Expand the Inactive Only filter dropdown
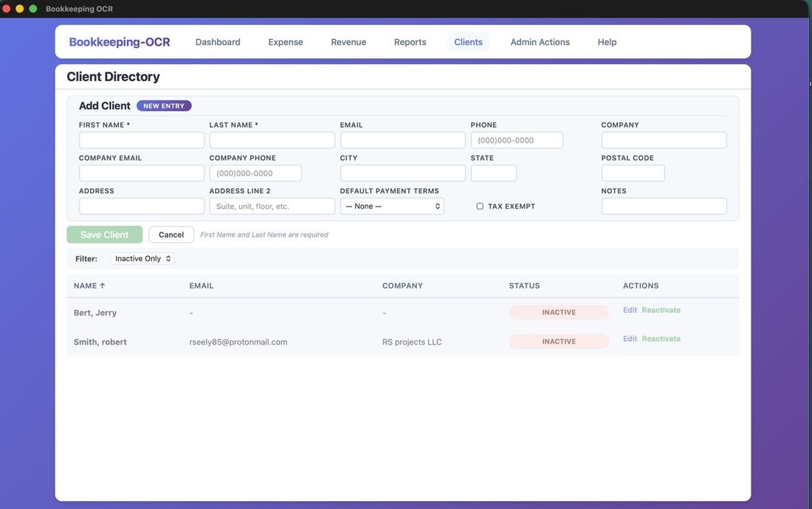Viewport: 812px width, 509px height. click(142, 259)
